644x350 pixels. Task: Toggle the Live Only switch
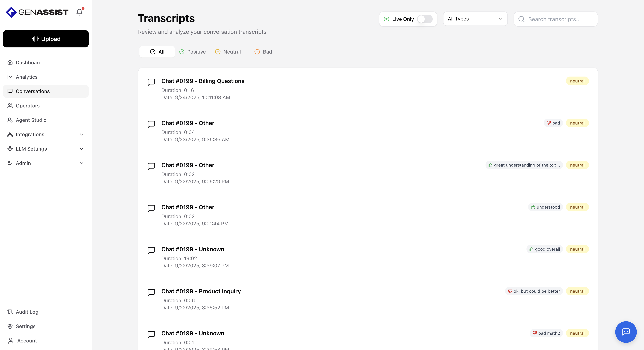pos(424,19)
